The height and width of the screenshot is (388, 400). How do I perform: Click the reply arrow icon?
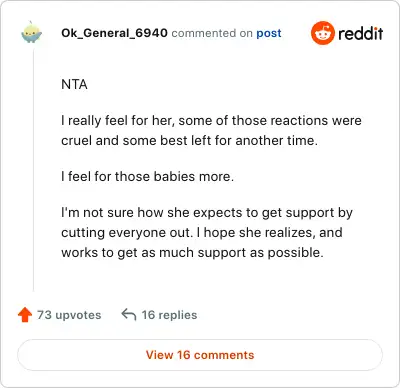coord(129,315)
